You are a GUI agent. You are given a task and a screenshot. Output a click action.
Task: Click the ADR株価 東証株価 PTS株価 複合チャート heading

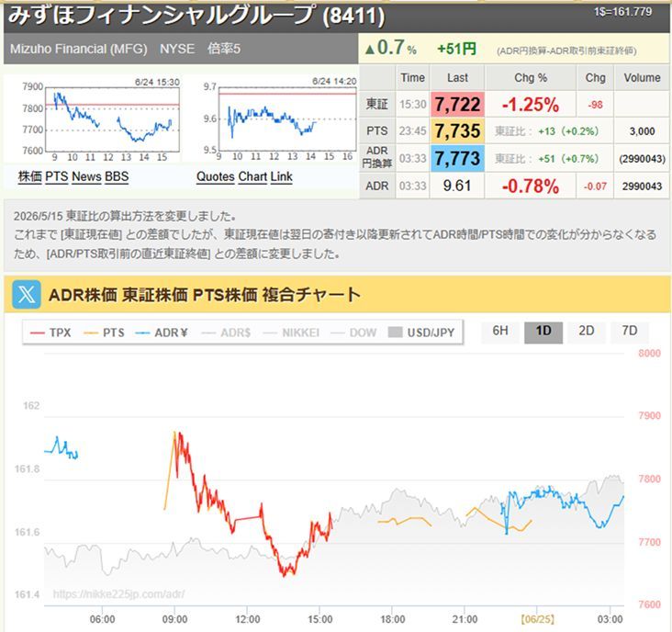coord(205,295)
